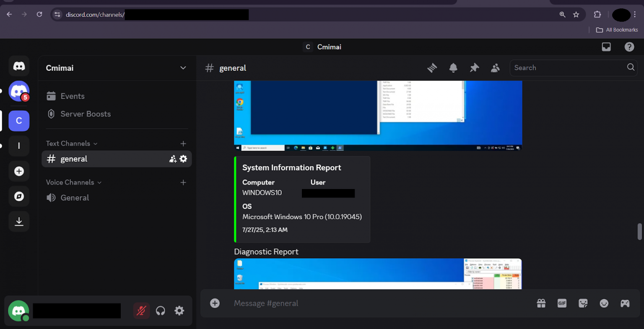This screenshot has width=644, height=329.
Task: Click the Add a Server plus button
Action: [19, 171]
